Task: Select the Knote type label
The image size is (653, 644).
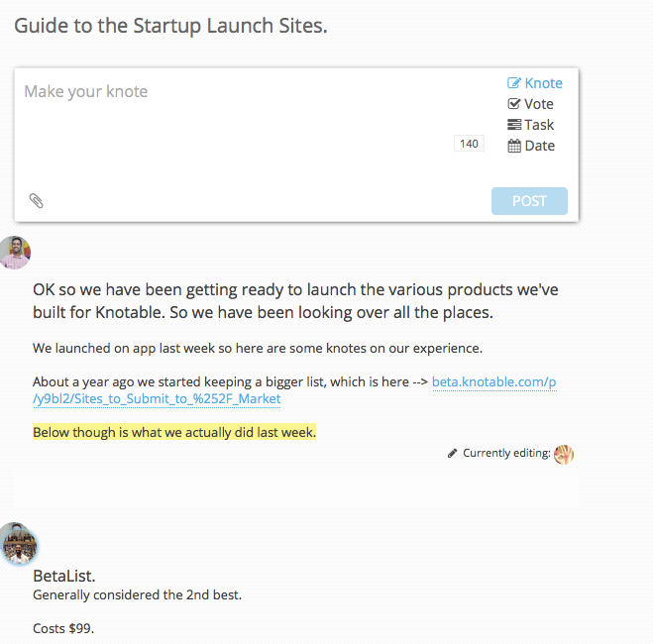Action: (543, 83)
